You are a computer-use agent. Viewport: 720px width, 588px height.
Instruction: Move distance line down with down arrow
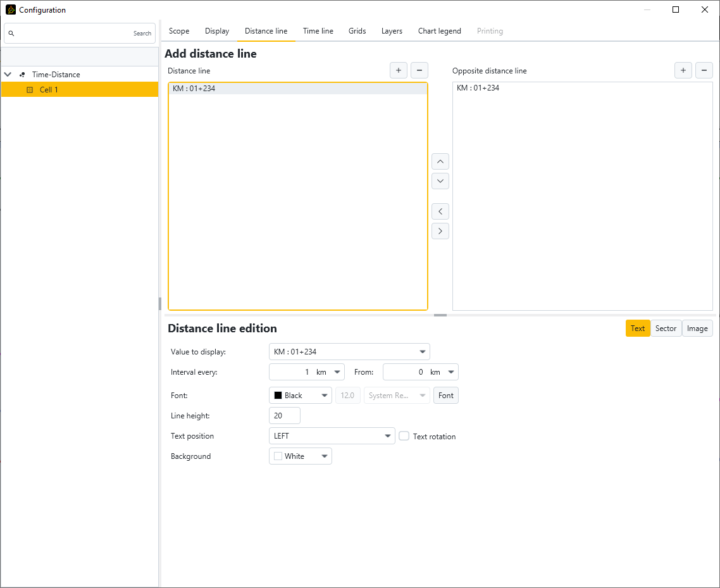[x=440, y=181]
